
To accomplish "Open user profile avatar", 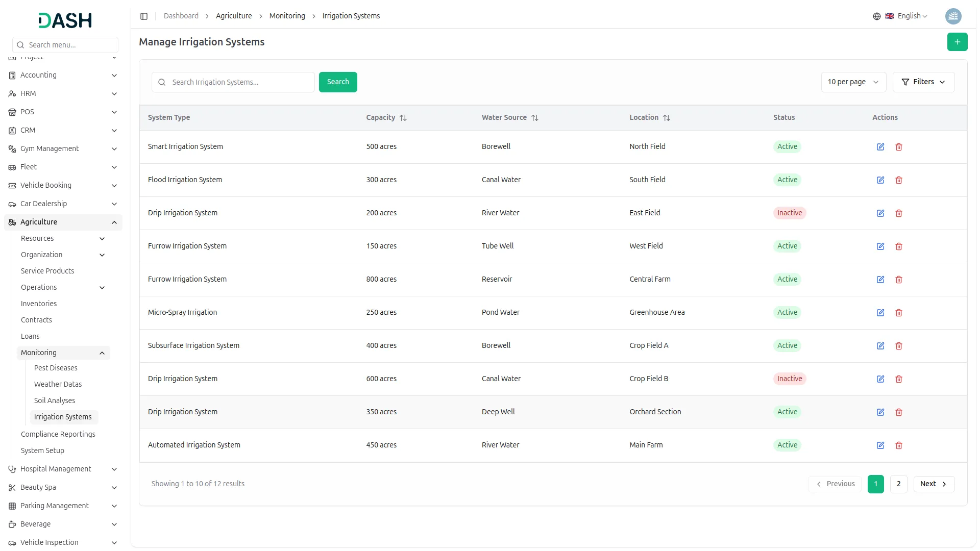I will point(952,16).
